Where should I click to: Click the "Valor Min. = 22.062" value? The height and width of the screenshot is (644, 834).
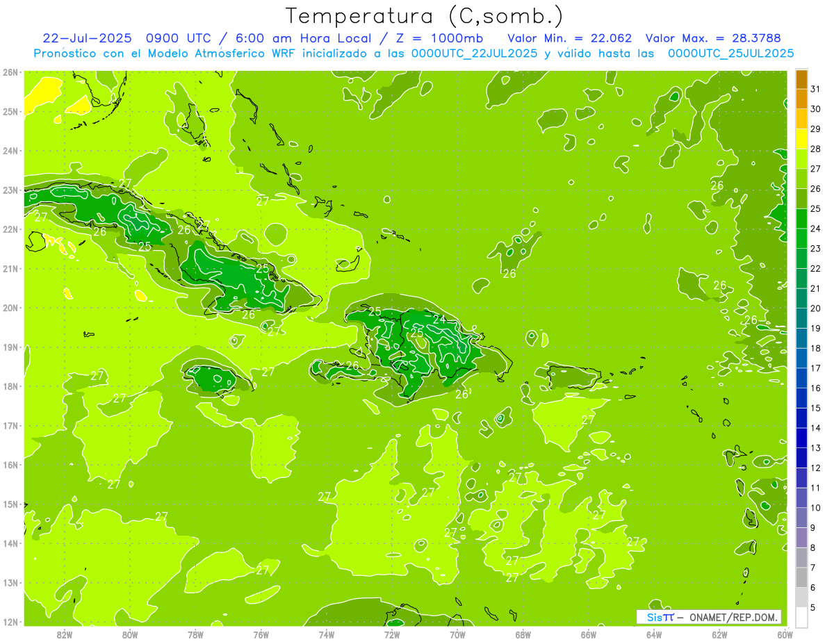(x=569, y=38)
